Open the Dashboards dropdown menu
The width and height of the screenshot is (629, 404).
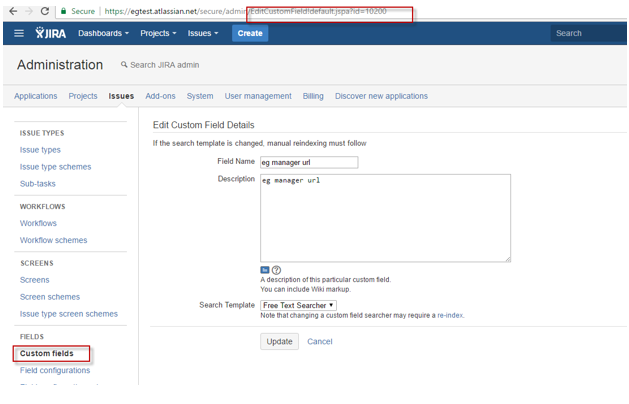pyautogui.click(x=103, y=33)
